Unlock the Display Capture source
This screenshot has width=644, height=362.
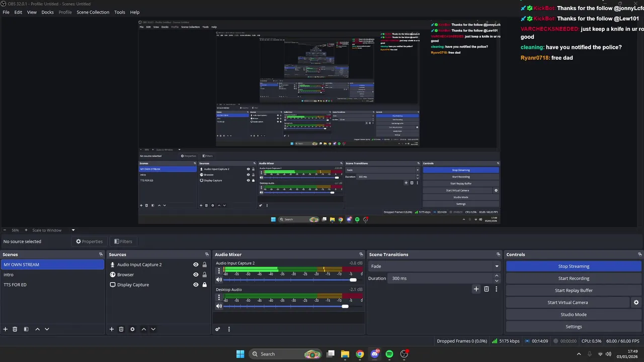[204, 285]
